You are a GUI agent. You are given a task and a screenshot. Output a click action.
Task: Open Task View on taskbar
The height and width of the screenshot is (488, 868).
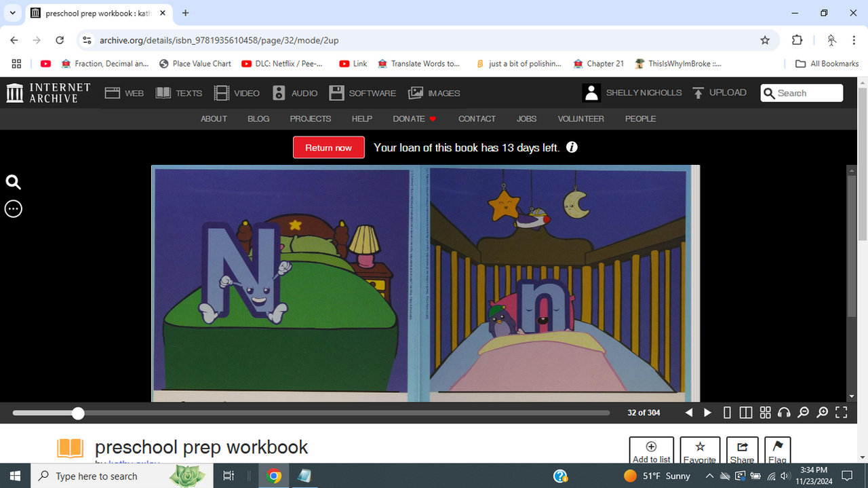click(229, 476)
